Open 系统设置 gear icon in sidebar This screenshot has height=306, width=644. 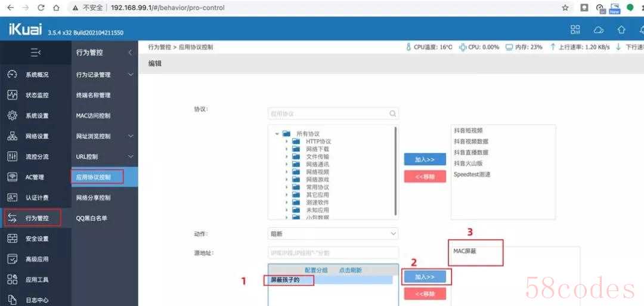coord(13,115)
